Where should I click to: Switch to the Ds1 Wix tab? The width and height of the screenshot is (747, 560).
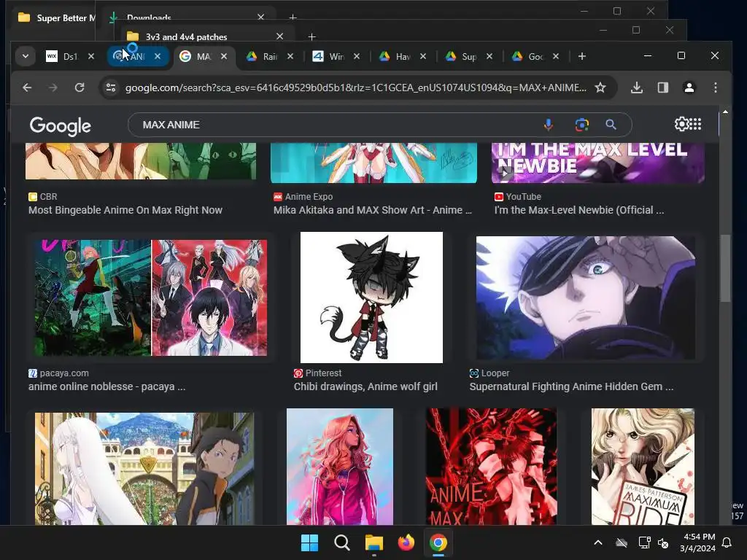pos(64,56)
